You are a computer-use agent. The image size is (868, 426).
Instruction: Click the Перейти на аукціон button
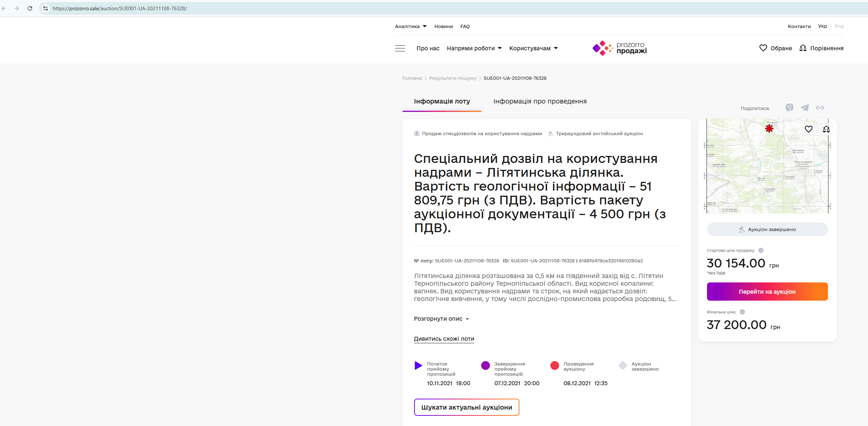(x=767, y=292)
